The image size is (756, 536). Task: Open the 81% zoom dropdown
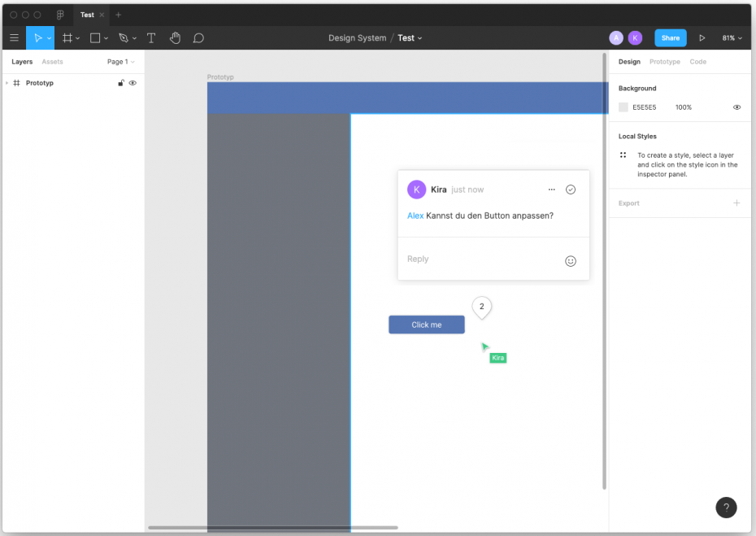[732, 38]
